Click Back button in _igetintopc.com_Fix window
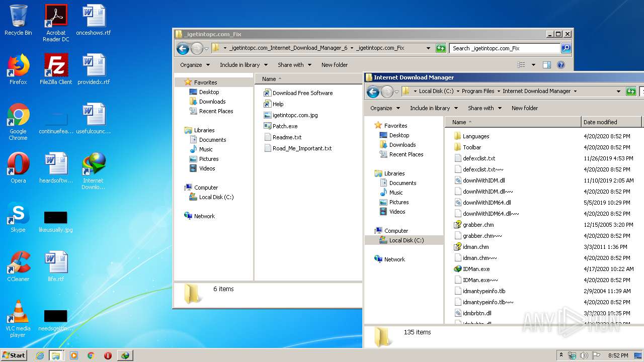644x362 pixels. [183, 48]
